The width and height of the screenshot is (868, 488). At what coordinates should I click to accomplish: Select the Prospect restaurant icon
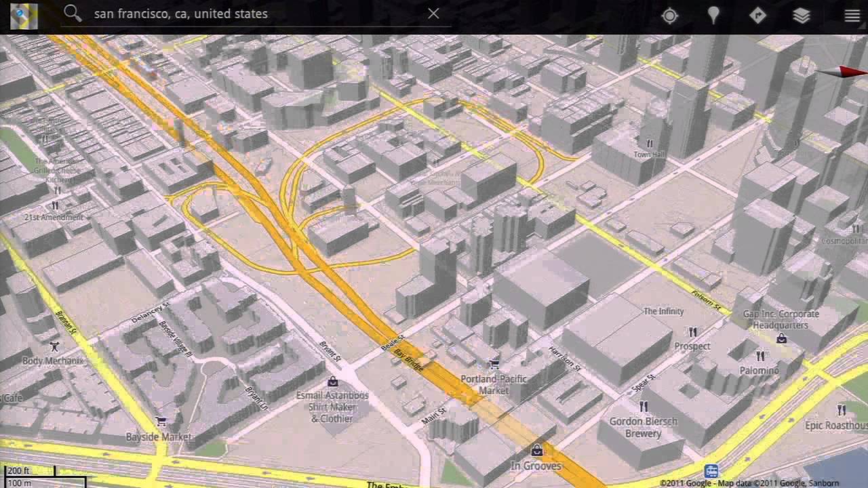click(x=692, y=333)
